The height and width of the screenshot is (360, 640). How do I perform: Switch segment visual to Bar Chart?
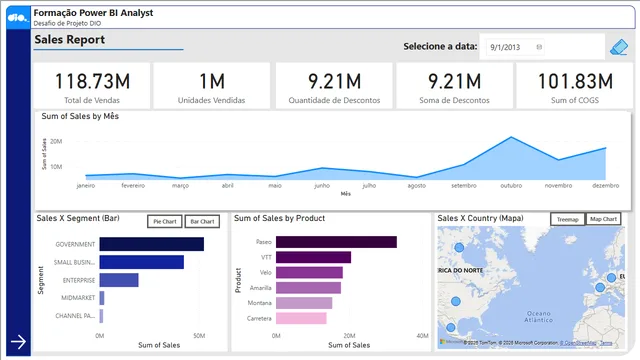(202, 222)
